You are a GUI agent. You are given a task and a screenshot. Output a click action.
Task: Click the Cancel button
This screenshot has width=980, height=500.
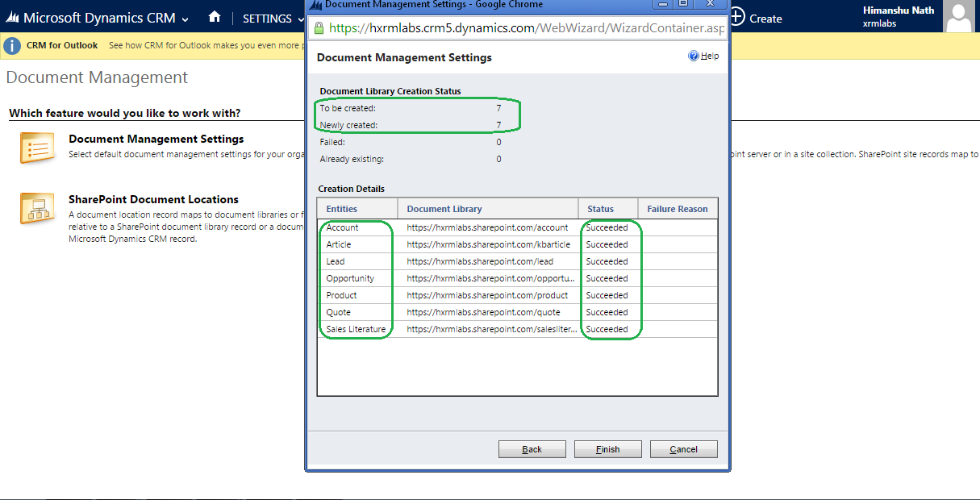684,449
